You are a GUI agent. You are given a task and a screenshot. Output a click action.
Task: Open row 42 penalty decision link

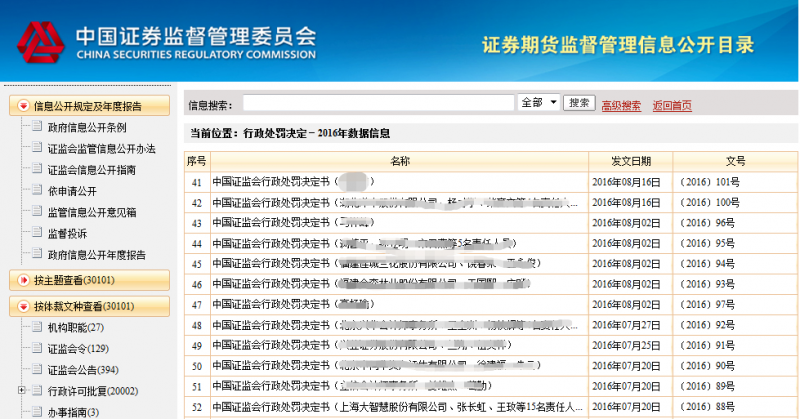tap(395, 203)
